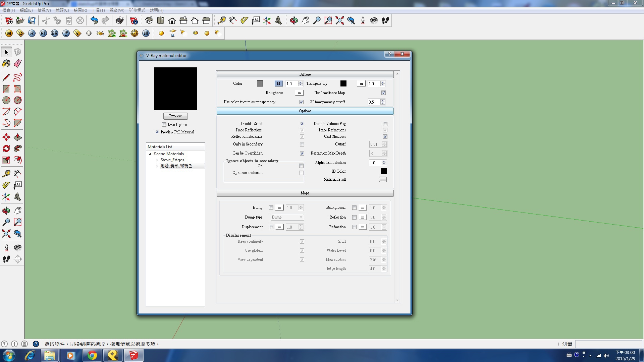Select the Paint Bucket tool
This screenshot has height=362, width=644.
click(6, 63)
